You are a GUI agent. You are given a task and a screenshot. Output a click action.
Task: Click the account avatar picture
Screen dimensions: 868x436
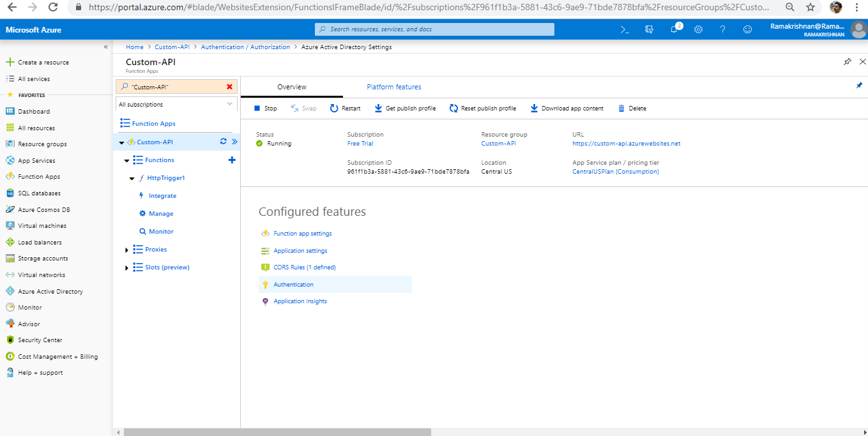pos(858,29)
